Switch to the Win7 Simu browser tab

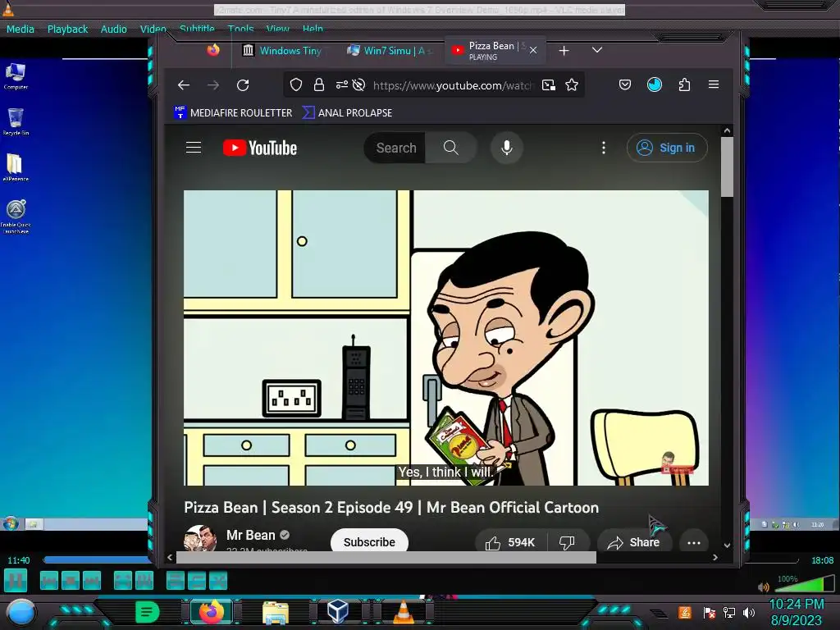389,50
